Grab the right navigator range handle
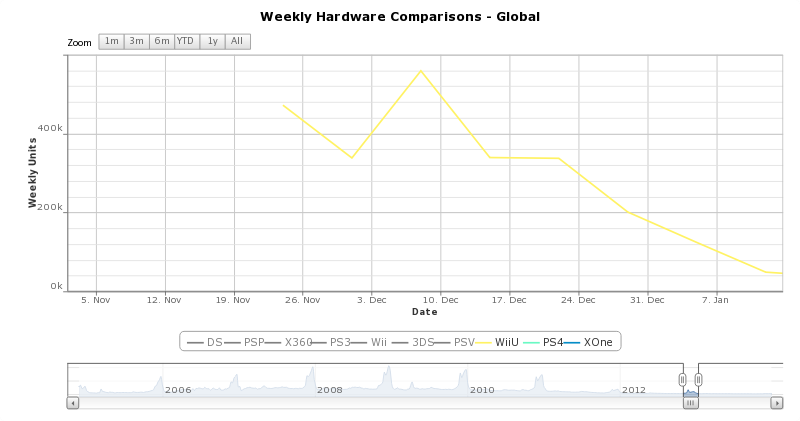Screen dimensions: 800x421 pos(698,380)
